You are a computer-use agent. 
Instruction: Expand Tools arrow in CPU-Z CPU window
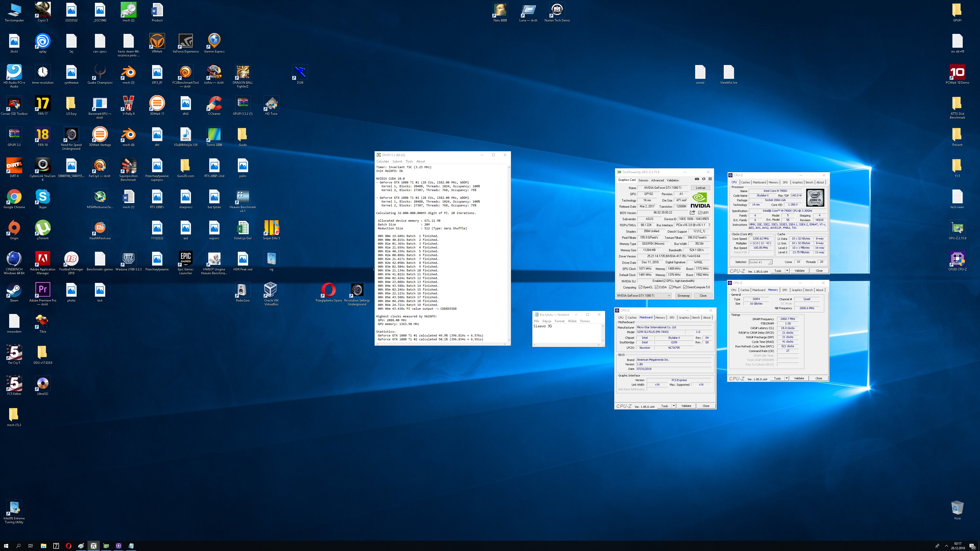pyautogui.click(x=787, y=271)
